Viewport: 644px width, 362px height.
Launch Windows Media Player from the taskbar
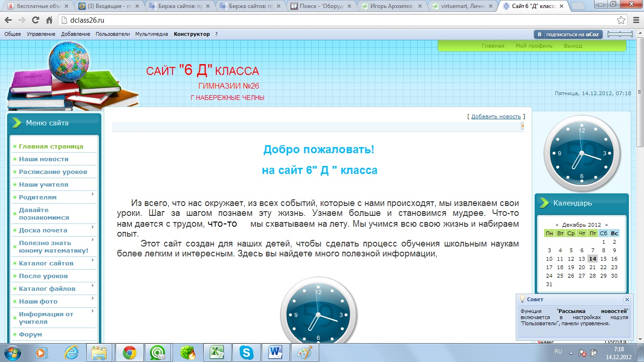pyautogui.click(x=41, y=353)
